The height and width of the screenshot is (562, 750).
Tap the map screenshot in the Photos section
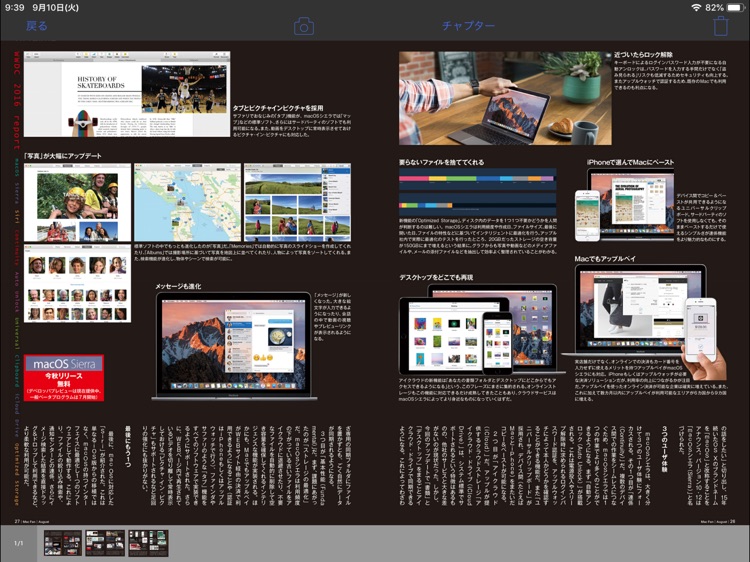(188, 202)
